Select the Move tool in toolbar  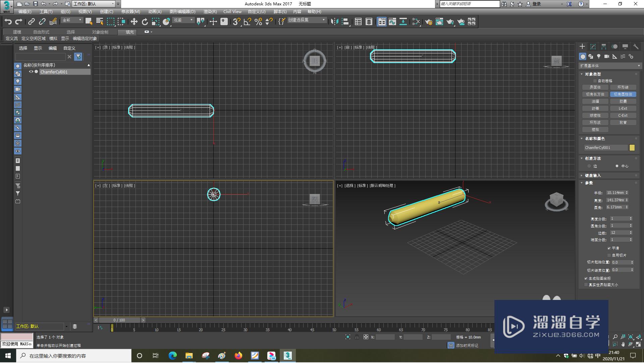tap(134, 22)
